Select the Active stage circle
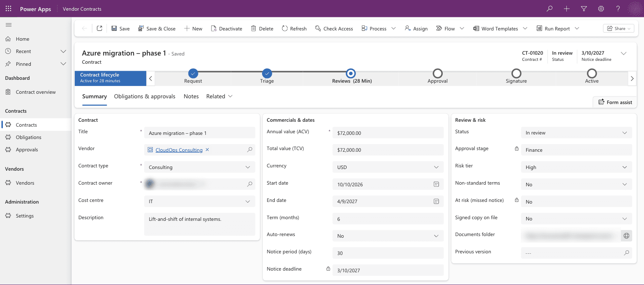The width and height of the screenshot is (644, 285). (x=592, y=73)
